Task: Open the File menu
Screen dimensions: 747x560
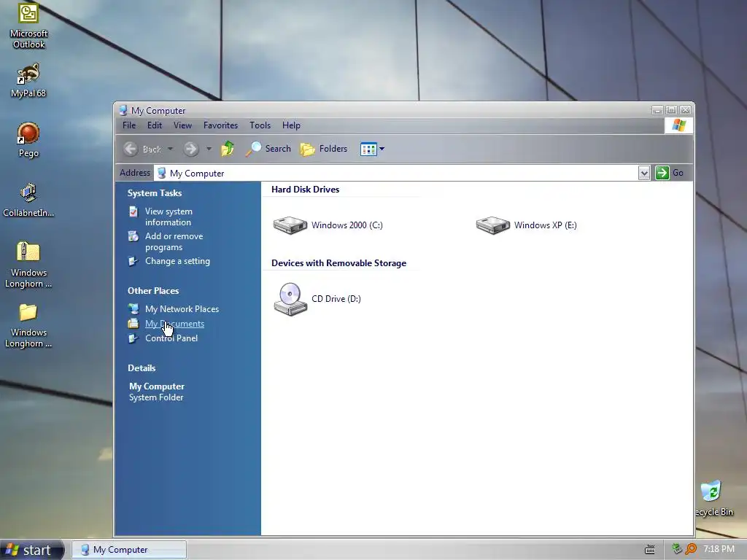Action: (129, 125)
